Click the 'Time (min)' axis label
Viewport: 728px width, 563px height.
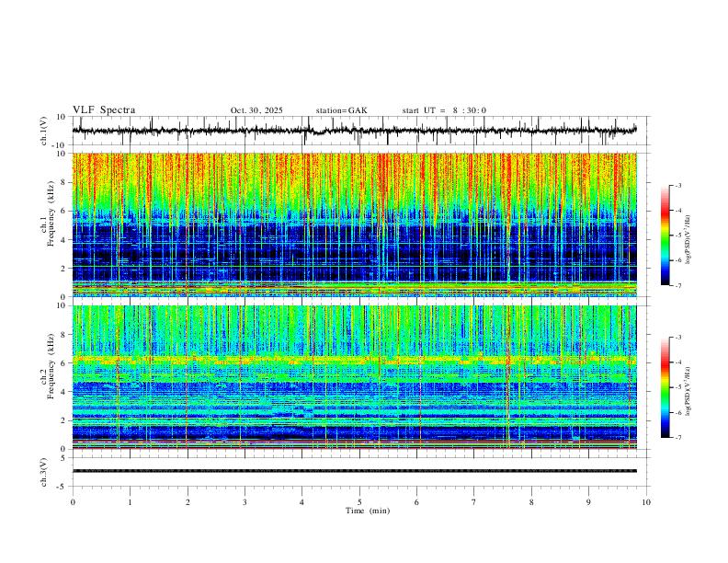coord(368,511)
